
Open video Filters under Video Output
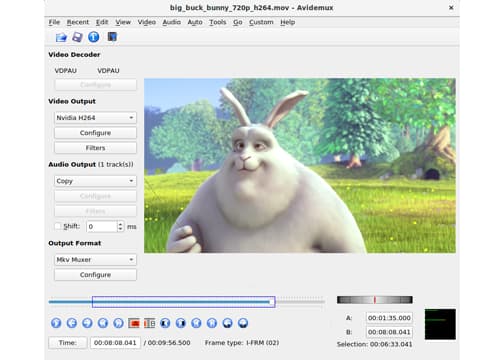pyautogui.click(x=95, y=148)
